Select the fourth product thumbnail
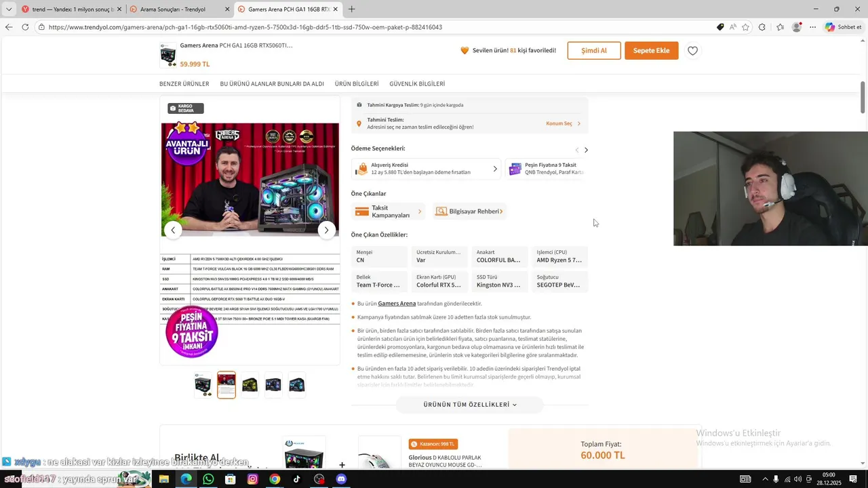Viewport: 868px width, 488px height. click(273, 385)
